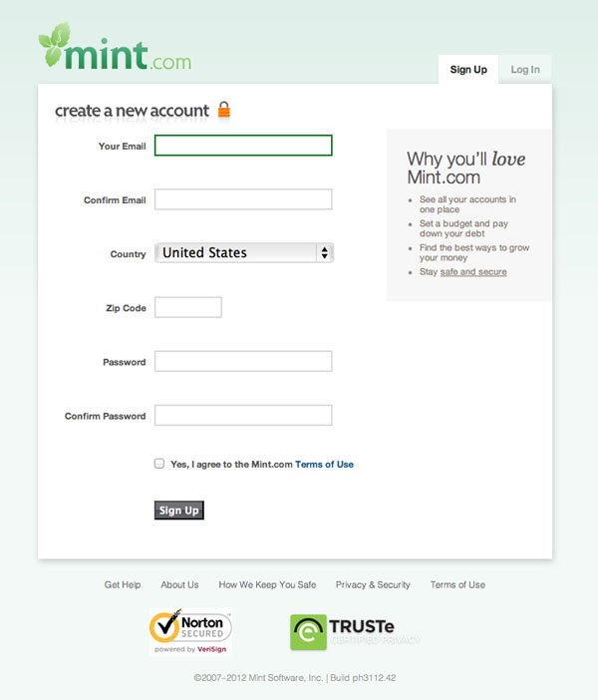Click the 'Why you'll love Mint.com' heading

[465, 168]
